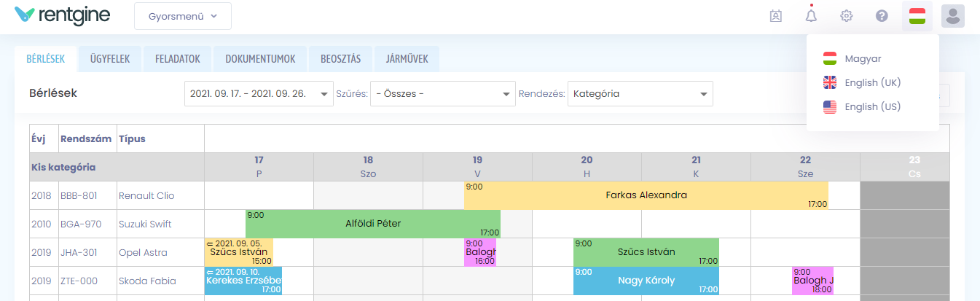
Task: Open the contacts badge icon
Action: click(775, 15)
